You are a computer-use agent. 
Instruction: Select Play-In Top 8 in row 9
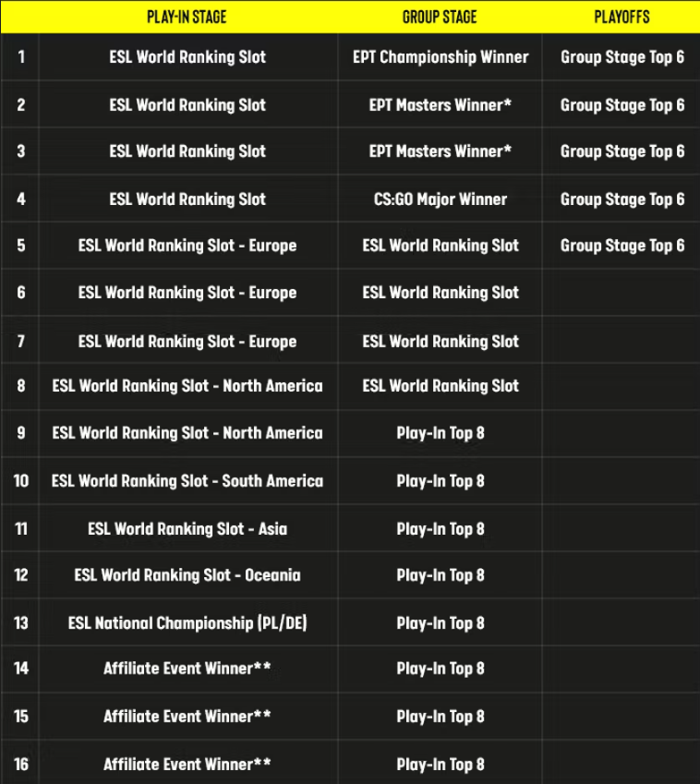coord(441,433)
